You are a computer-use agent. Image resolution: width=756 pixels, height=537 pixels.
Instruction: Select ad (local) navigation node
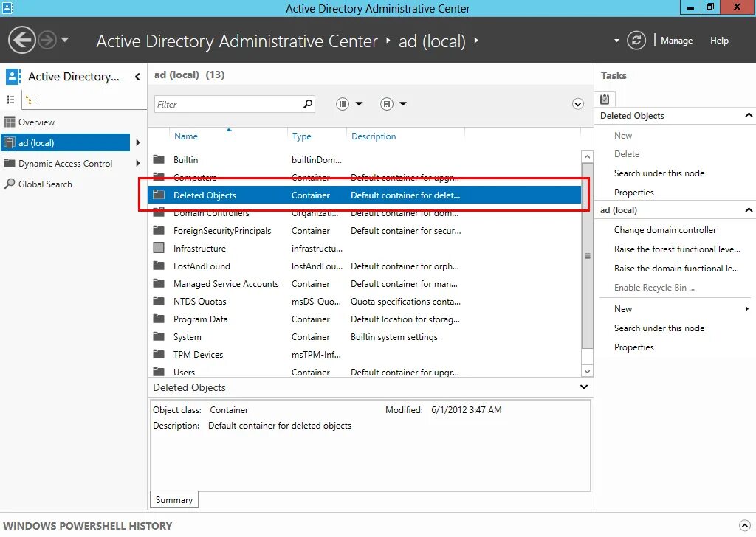(x=65, y=142)
